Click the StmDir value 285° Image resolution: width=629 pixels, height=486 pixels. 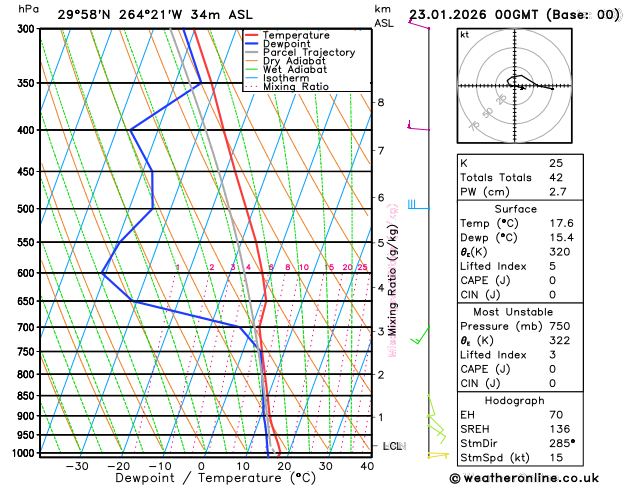pos(562,443)
